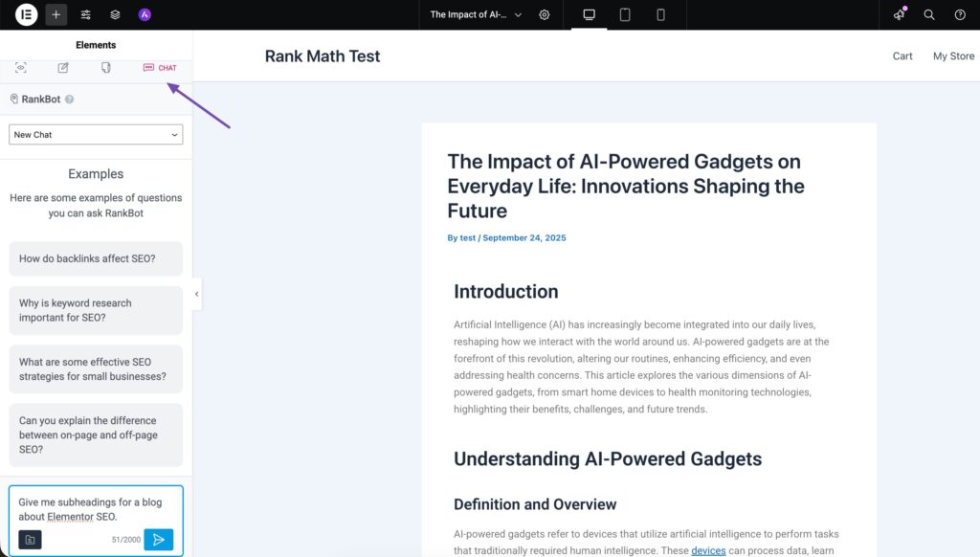Click the help question mark in top bar
Screen dimensions: 980x557
pos(960,14)
